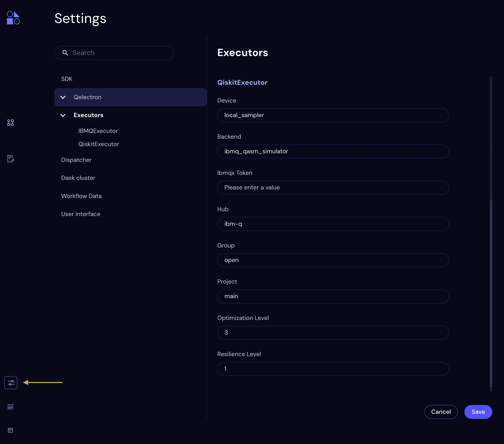
Task: Collapse the Executors tree chevron
Action: tap(63, 115)
